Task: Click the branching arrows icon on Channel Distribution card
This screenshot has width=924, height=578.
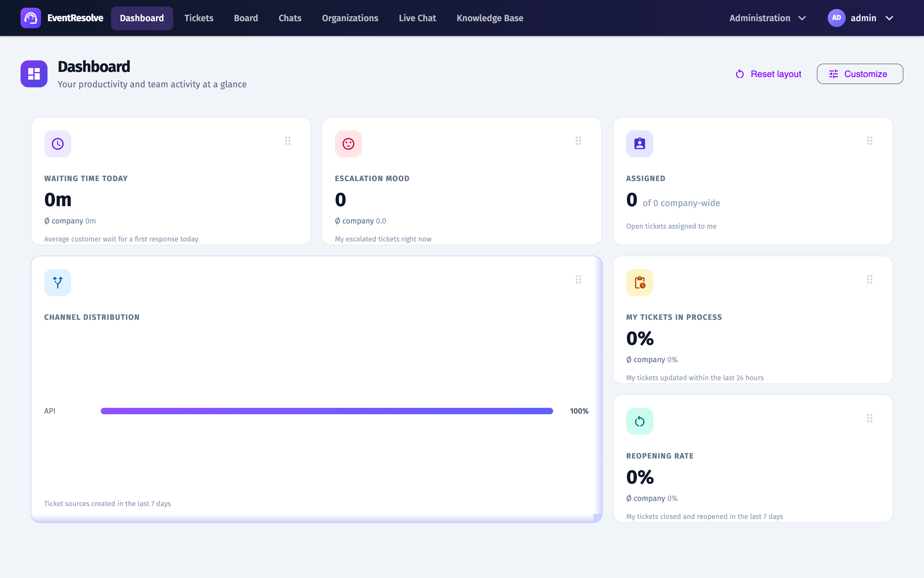Action: pos(58,283)
